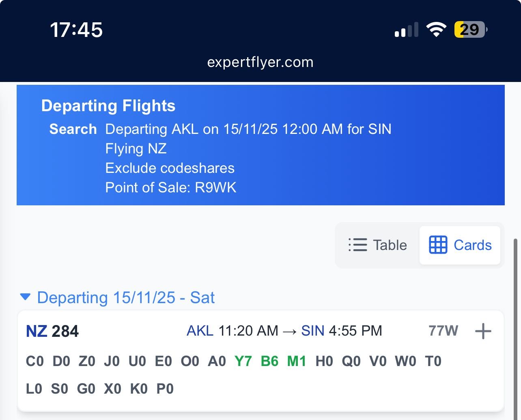This screenshot has width=521, height=420.
Task: Switch to Table view
Action: point(378,245)
